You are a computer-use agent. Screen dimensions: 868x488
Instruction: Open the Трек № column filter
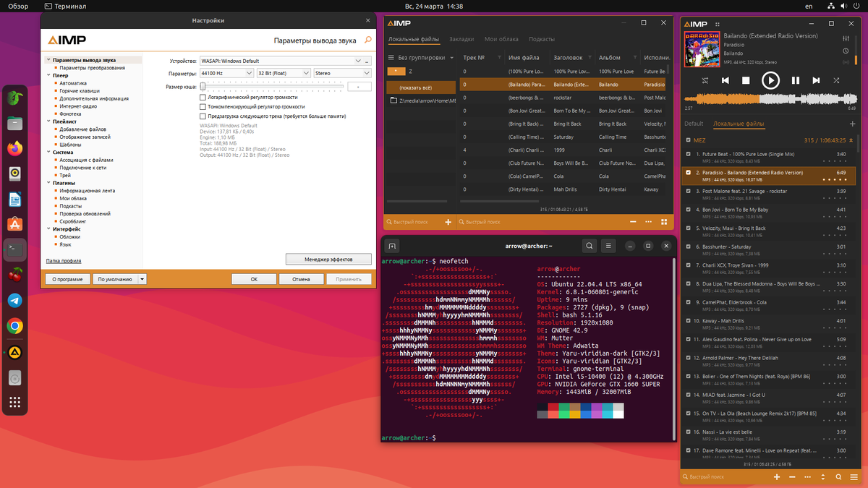(499, 58)
